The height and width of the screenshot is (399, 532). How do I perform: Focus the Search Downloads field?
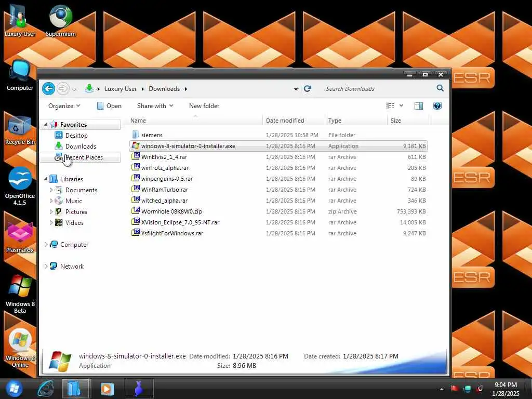coord(380,88)
